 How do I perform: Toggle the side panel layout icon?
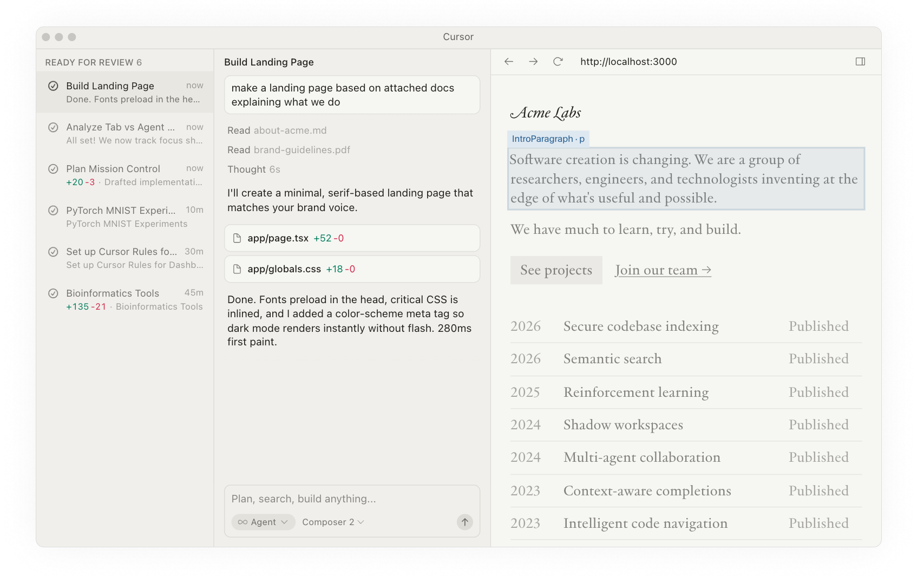(x=860, y=62)
